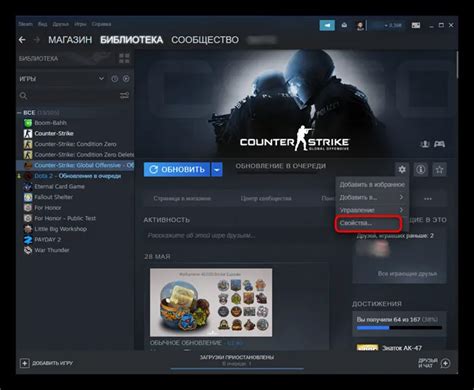Show game info icon
The image size is (474, 390).
(421, 169)
